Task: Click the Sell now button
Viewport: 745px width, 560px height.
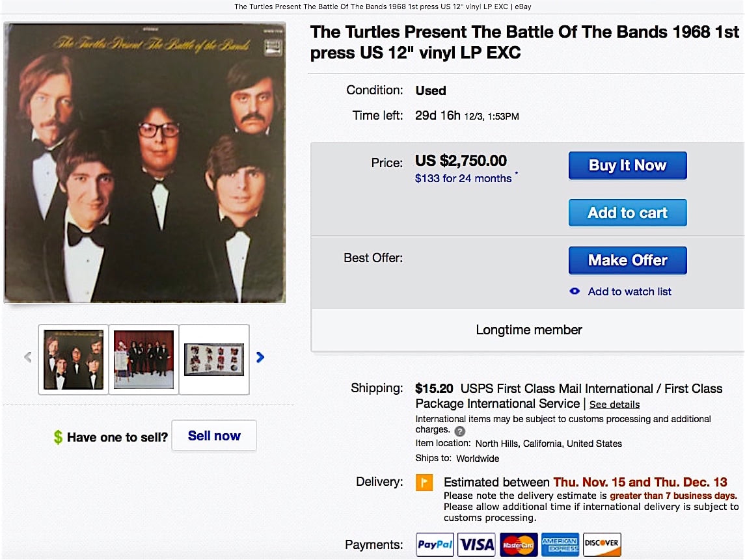Action: pos(214,436)
